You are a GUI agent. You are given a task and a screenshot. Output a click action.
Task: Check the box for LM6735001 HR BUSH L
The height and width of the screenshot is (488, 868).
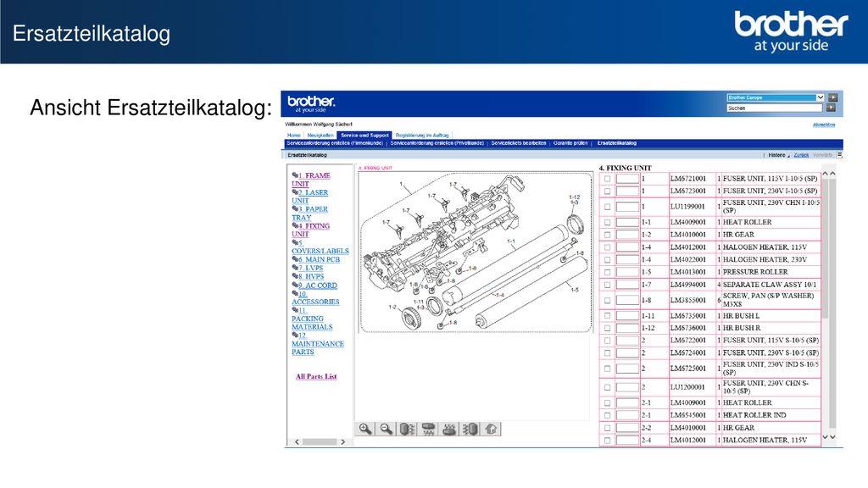point(607,316)
